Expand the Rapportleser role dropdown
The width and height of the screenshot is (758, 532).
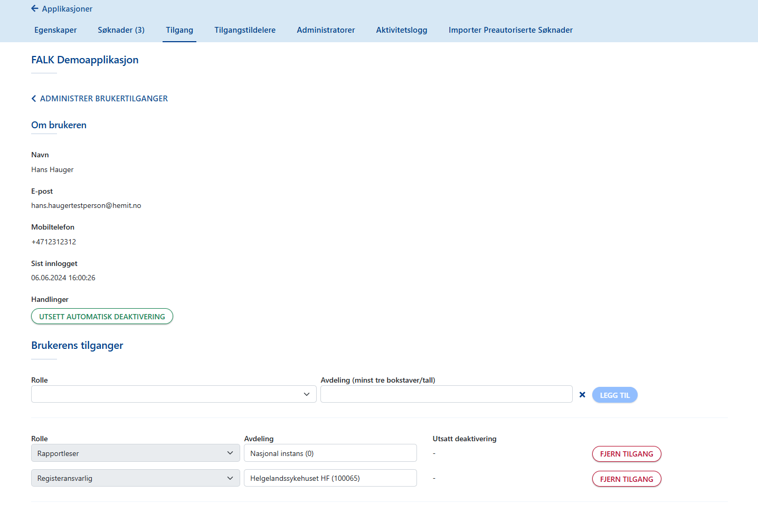click(x=136, y=453)
